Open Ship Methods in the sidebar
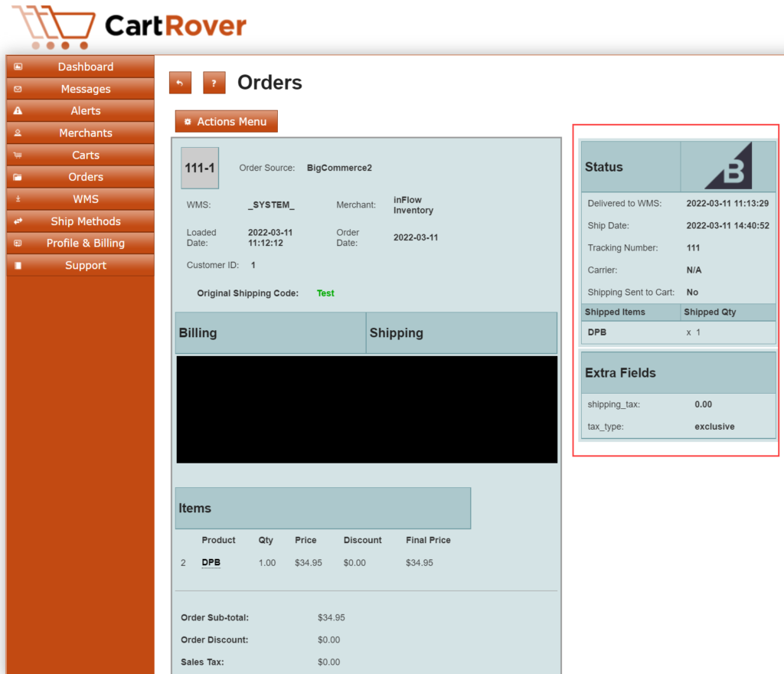This screenshot has height=674, width=784. coord(80,221)
